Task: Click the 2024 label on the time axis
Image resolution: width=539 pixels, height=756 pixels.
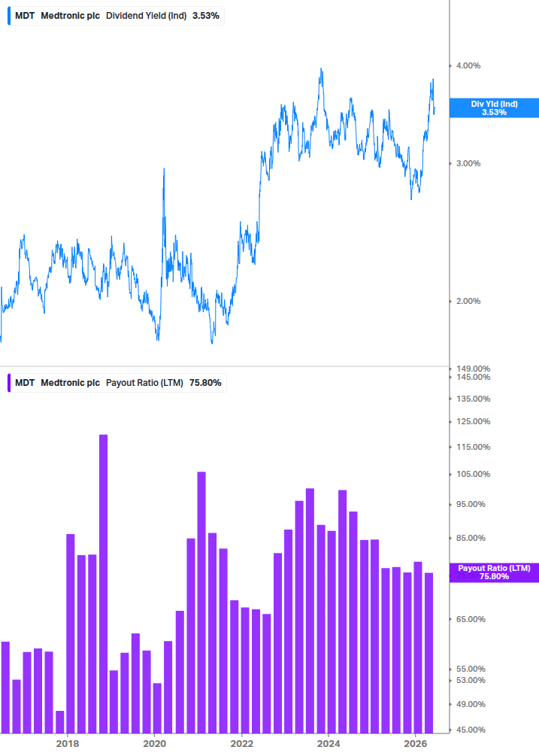Action: tap(329, 743)
